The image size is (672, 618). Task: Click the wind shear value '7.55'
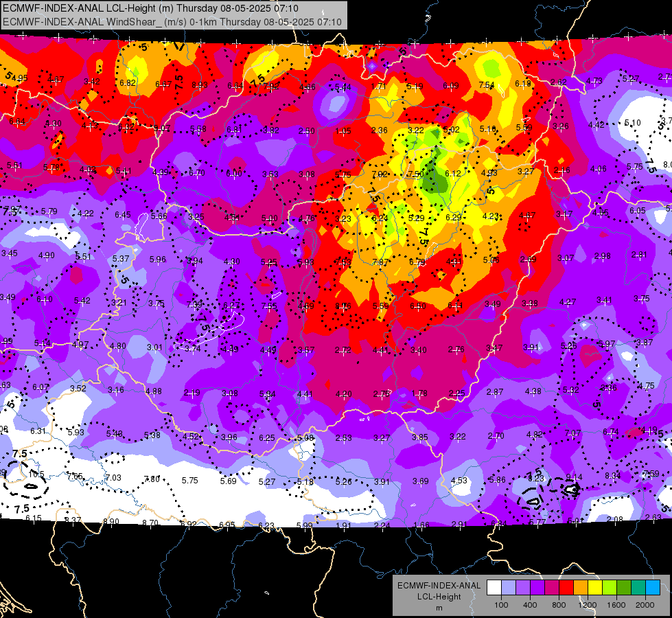(x=269, y=306)
